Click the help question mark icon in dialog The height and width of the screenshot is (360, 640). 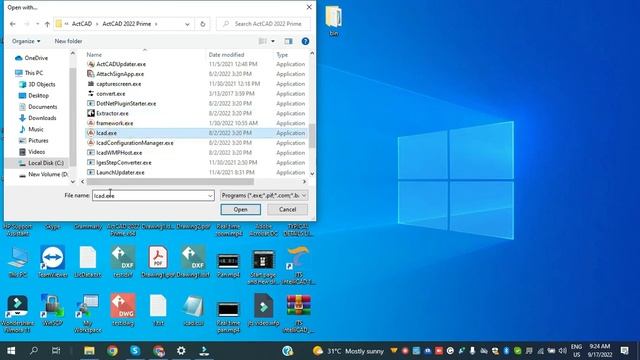[x=305, y=41]
